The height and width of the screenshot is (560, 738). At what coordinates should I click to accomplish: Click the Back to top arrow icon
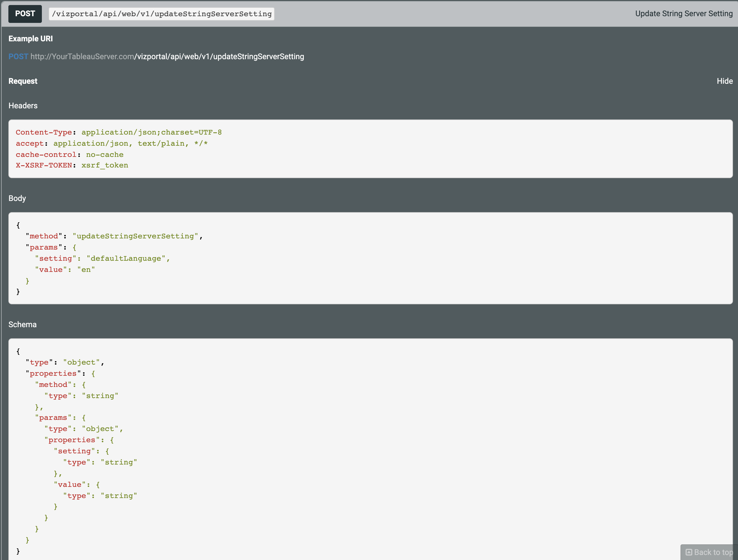coord(689,552)
